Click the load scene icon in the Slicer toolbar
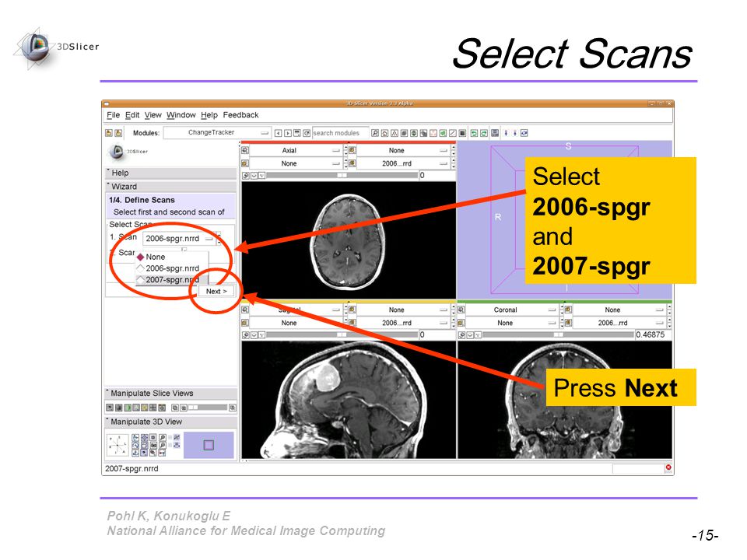Screen dimensions: 747x560 coord(109,133)
